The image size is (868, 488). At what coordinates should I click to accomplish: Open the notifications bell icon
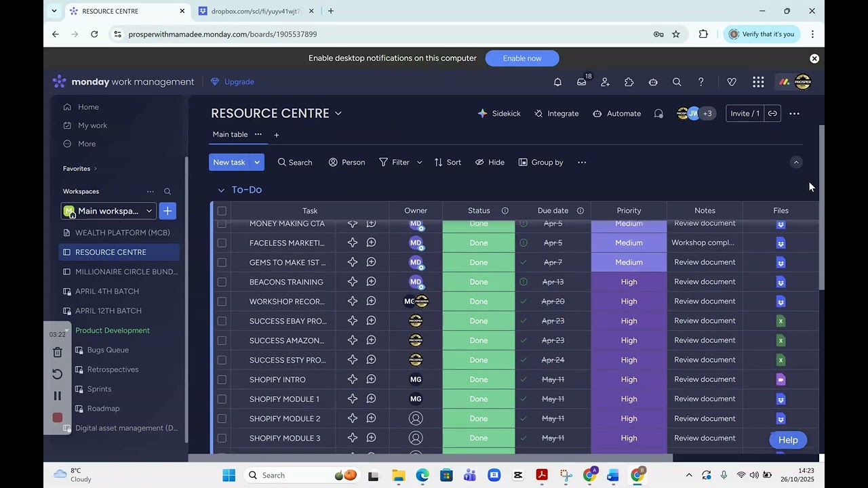557,82
